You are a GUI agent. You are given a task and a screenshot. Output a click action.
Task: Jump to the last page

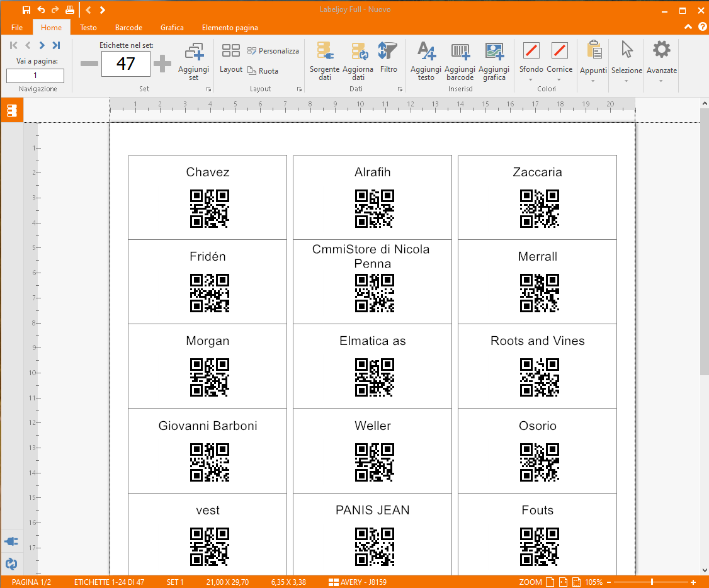[x=56, y=45]
